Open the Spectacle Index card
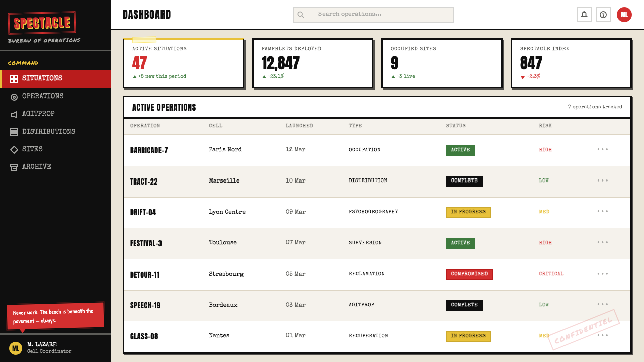This screenshot has height=362, width=644. (x=571, y=63)
